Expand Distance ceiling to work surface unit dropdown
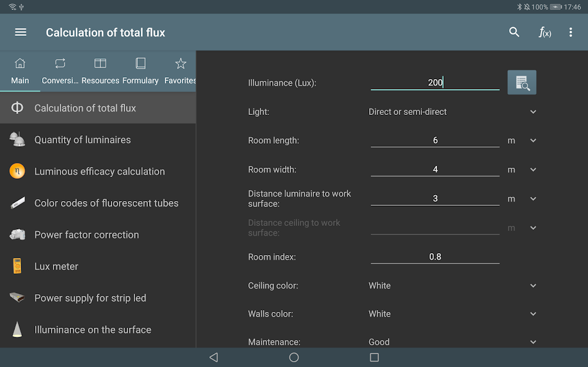 [533, 227]
